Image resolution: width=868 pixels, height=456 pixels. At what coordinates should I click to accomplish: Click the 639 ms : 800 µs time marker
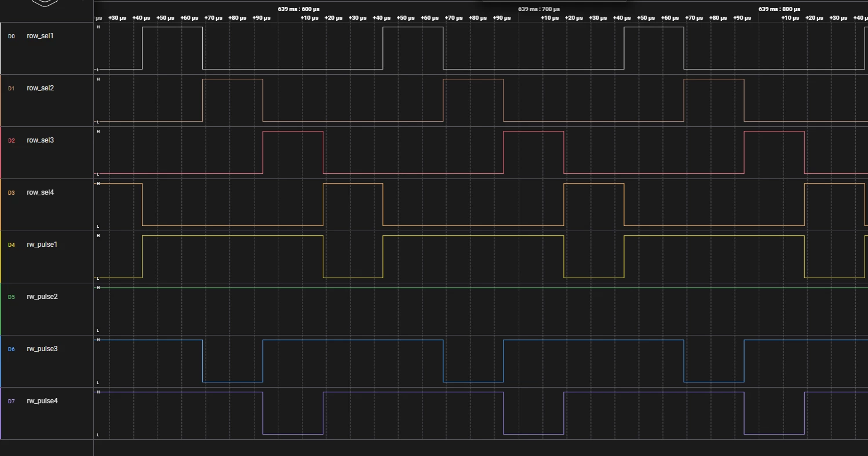(x=779, y=9)
